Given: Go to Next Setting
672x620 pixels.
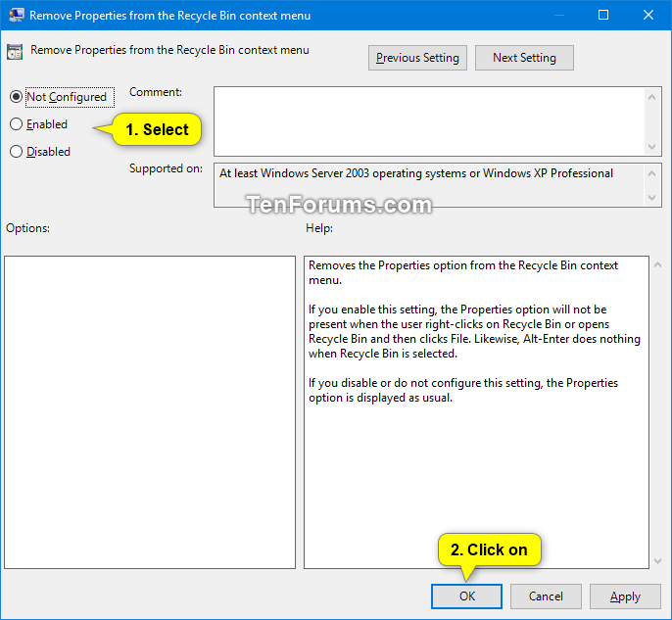Looking at the screenshot, I should point(524,58).
